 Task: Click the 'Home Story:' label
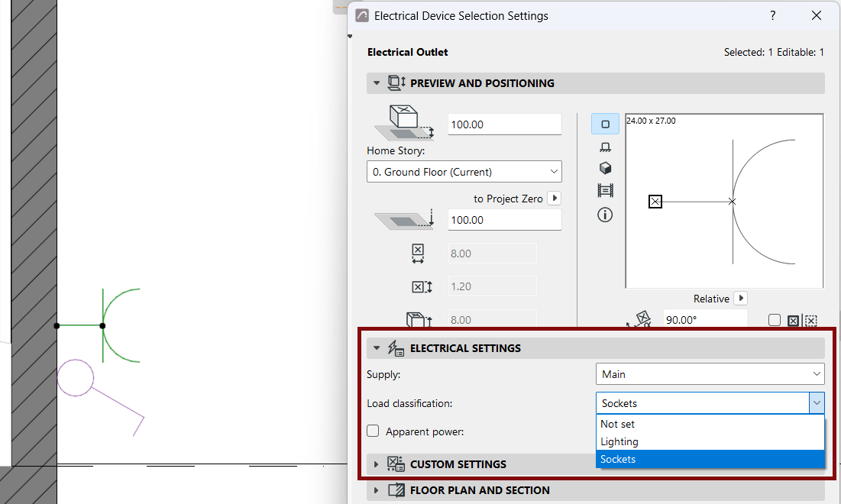pyautogui.click(x=395, y=150)
